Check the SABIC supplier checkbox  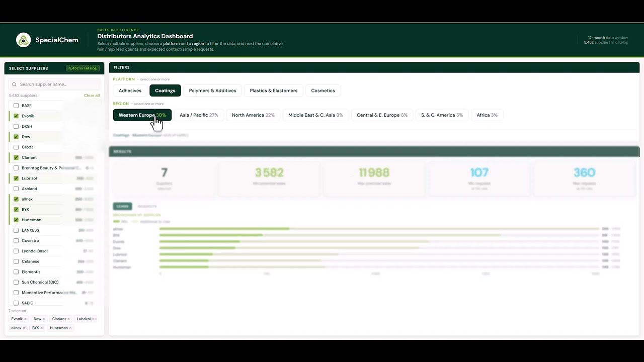point(16,303)
